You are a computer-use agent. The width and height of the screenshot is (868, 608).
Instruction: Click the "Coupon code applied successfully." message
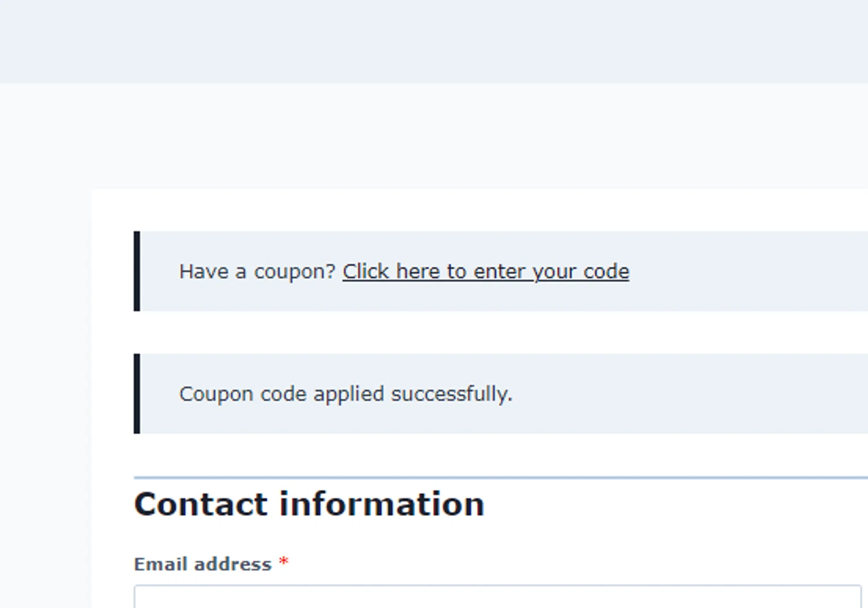click(x=345, y=394)
